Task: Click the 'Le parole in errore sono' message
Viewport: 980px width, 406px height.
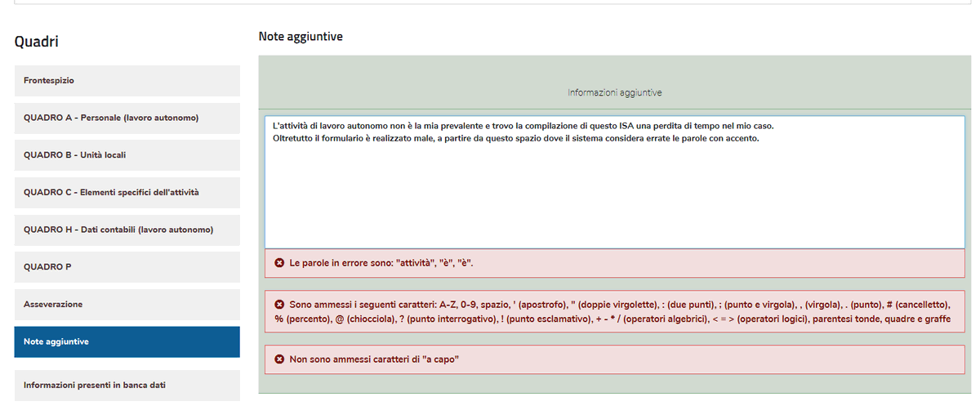Action: 381,263
